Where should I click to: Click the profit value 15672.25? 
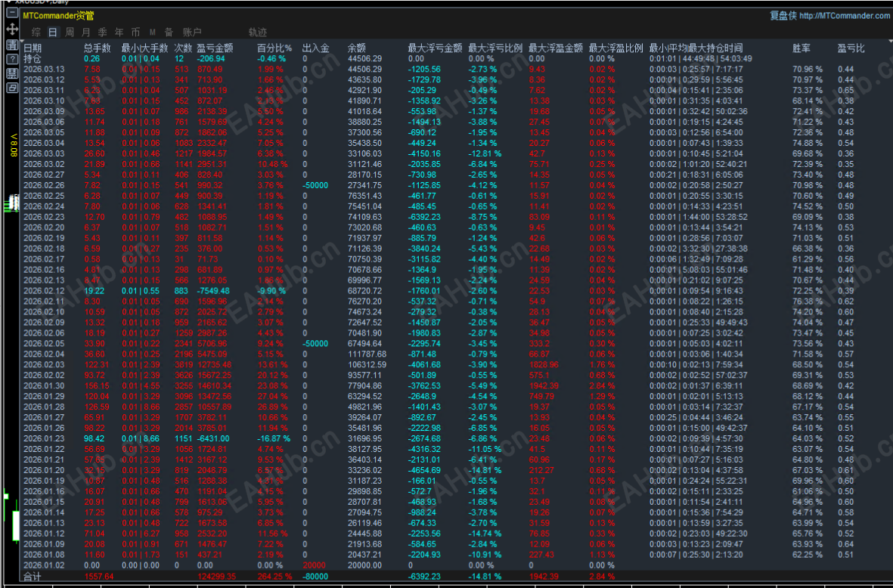215,375
